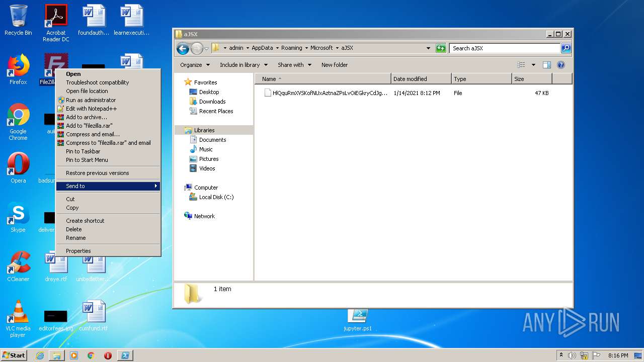Click the New folder button
Screen dimensions: 644x362
pyautogui.click(x=335, y=65)
